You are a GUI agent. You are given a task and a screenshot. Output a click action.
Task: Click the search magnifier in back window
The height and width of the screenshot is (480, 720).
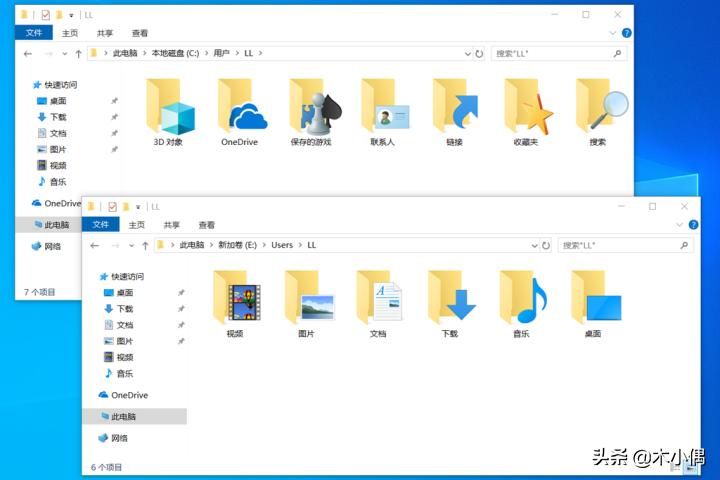tap(618, 54)
